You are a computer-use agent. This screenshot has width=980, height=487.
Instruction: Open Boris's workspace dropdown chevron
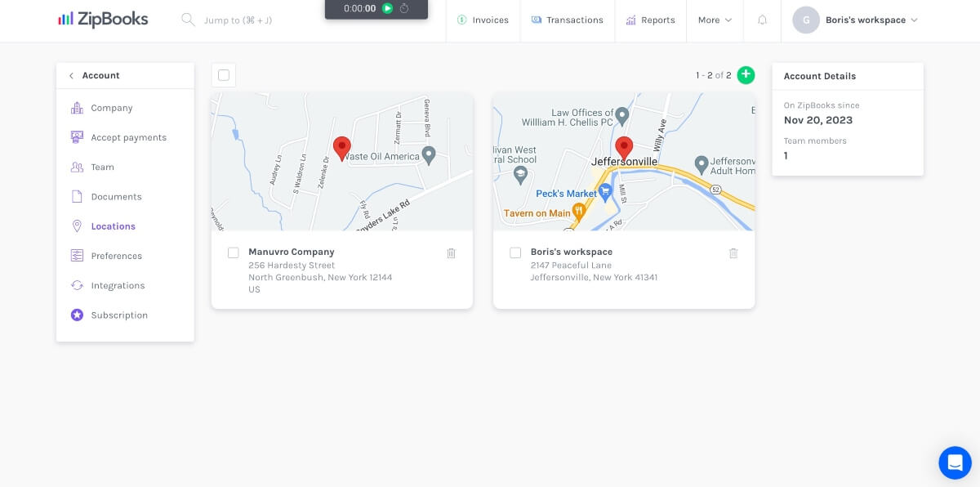click(914, 20)
